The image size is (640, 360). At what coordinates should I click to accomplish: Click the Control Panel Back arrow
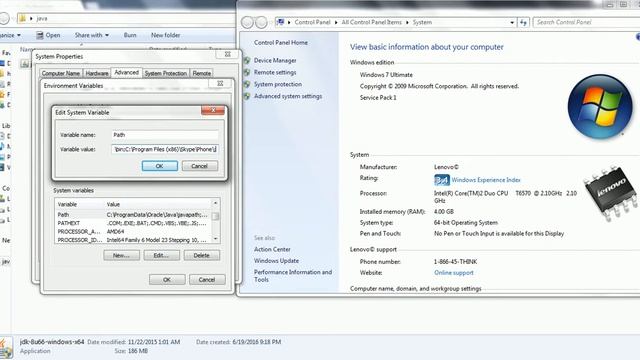pos(247,22)
